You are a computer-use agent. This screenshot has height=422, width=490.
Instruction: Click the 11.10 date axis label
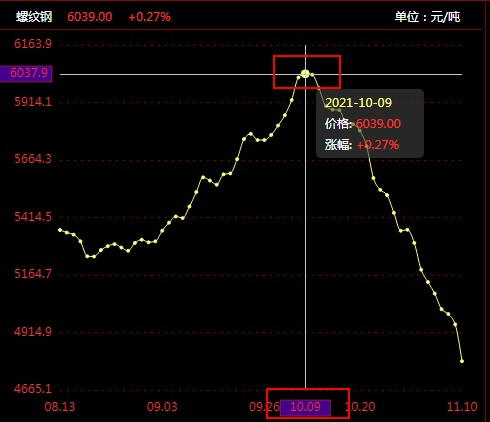462,407
